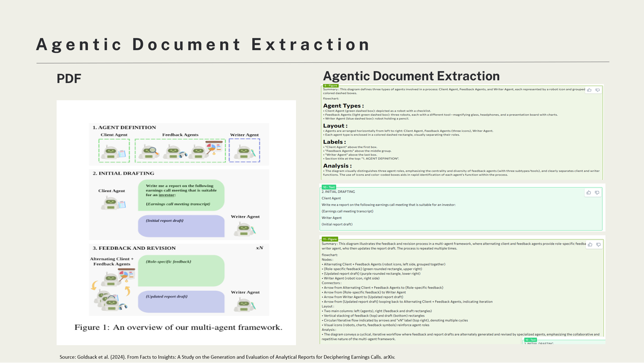Viewport: 644px width, 363px height.
Task: Select the top '10 - Text' chunk tag
Action: 329,187
